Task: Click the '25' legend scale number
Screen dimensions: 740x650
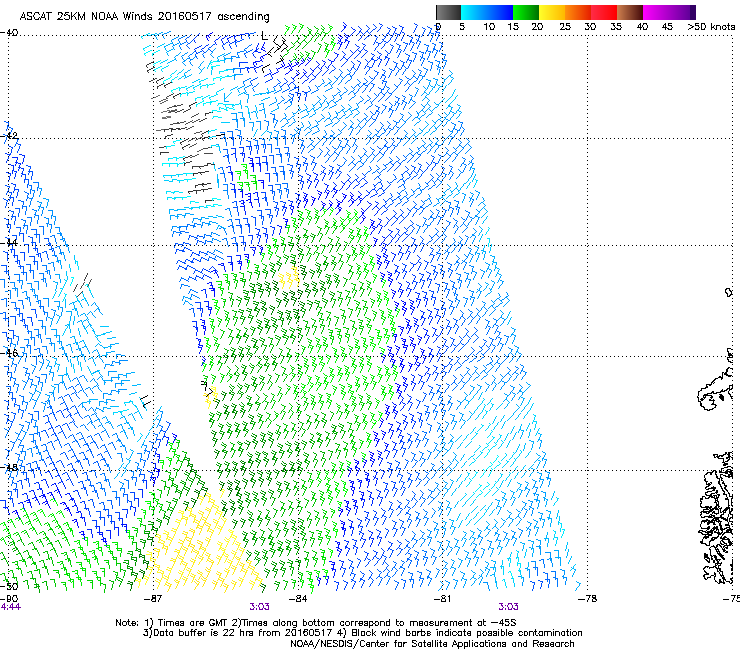Action: coord(565,26)
